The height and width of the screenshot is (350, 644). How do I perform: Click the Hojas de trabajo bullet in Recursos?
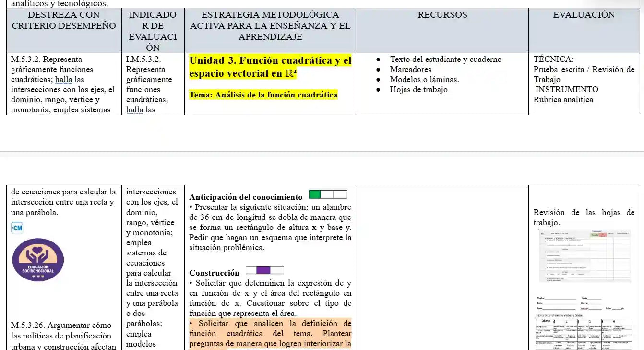click(x=418, y=90)
